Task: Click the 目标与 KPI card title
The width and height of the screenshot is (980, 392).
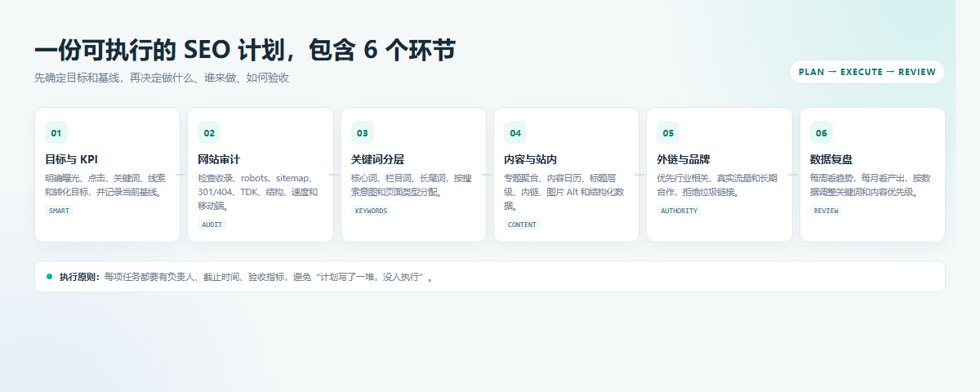Action: [71, 159]
